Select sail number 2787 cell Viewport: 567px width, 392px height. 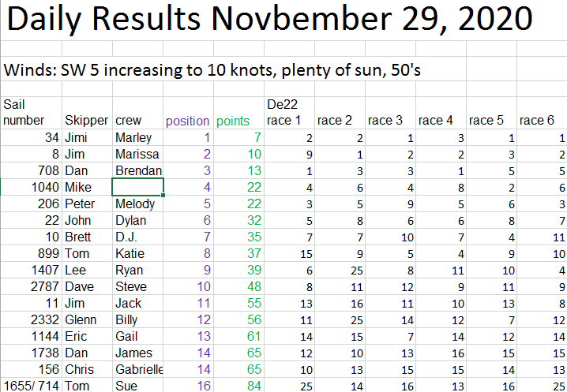31,286
